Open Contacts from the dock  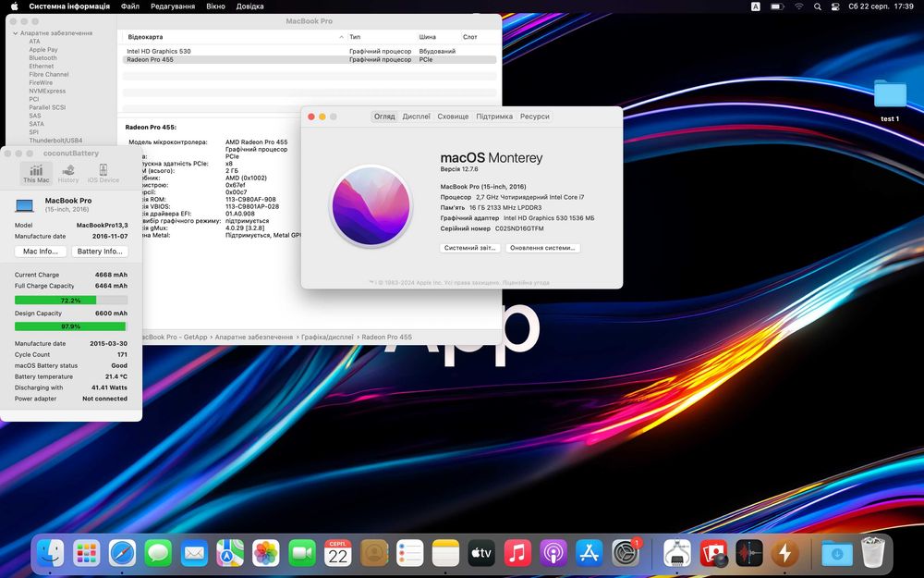click(x=373, y=553)
